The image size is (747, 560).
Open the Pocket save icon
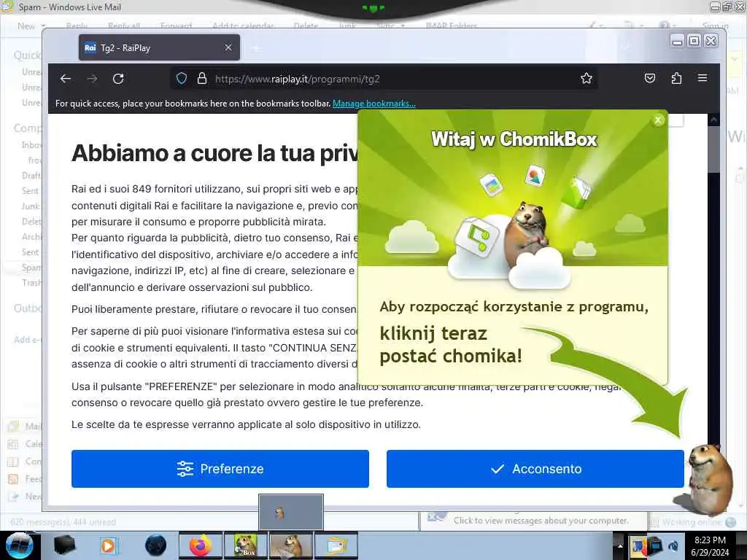pyautogui.click(x=650, y=78)
